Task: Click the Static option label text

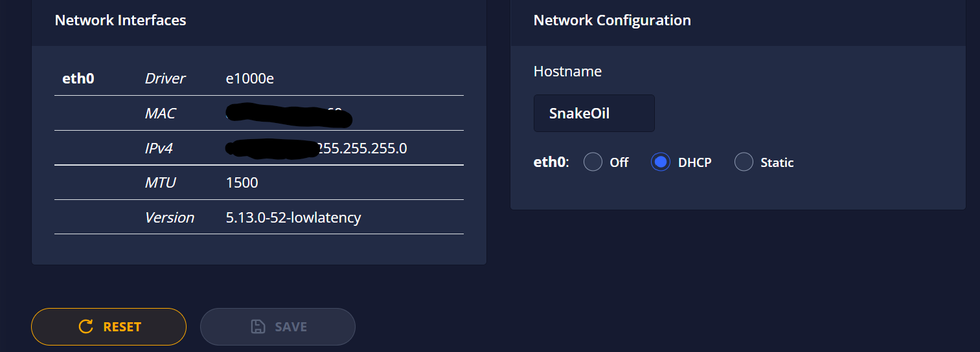Action: 777,162
